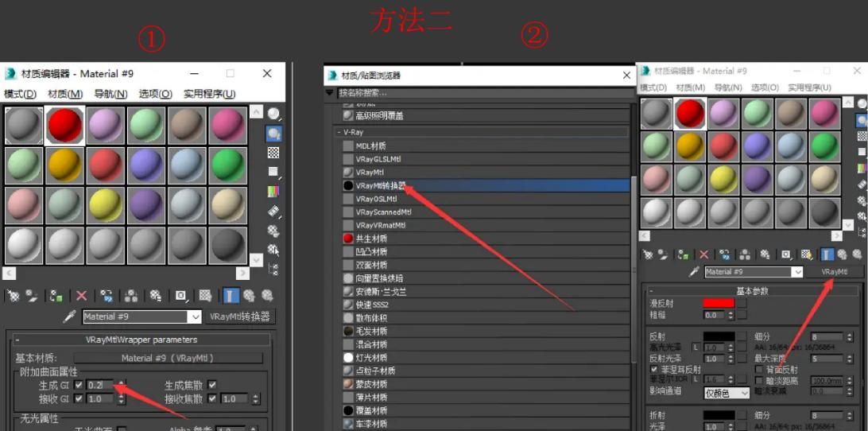Toggle 生成 GI checkbox
This screenshot has width=868, height=431.
tap(79, 384)
